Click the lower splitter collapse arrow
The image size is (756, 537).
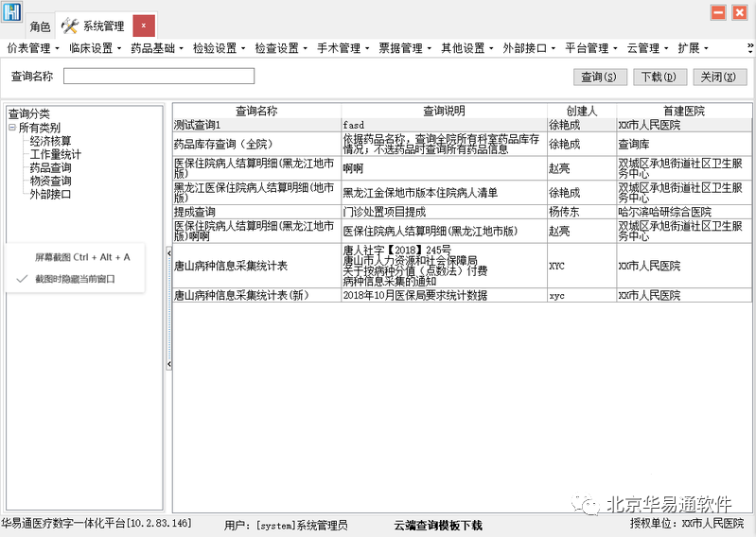(168, 364)
